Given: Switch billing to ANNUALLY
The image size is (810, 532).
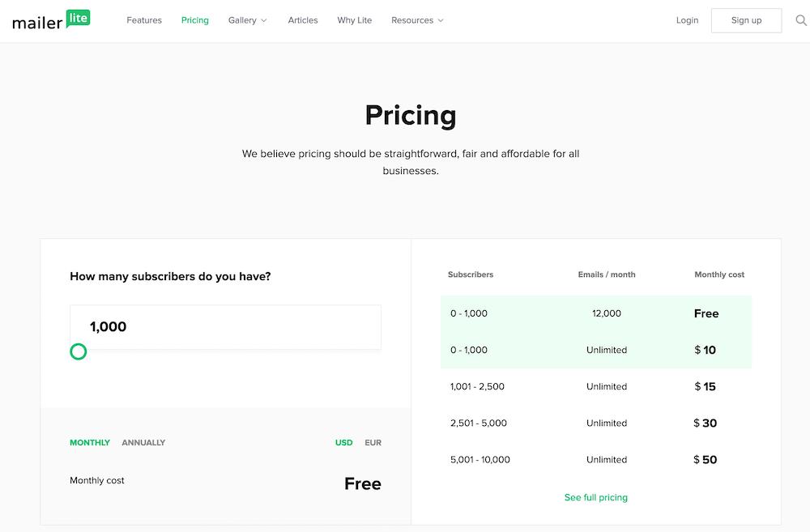Looking at the screenshot, I should (x=143, y=443).
